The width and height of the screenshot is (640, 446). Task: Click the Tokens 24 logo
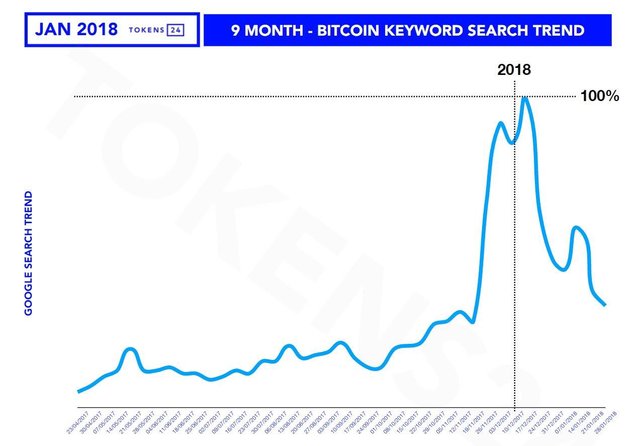(x=156, y=30)
